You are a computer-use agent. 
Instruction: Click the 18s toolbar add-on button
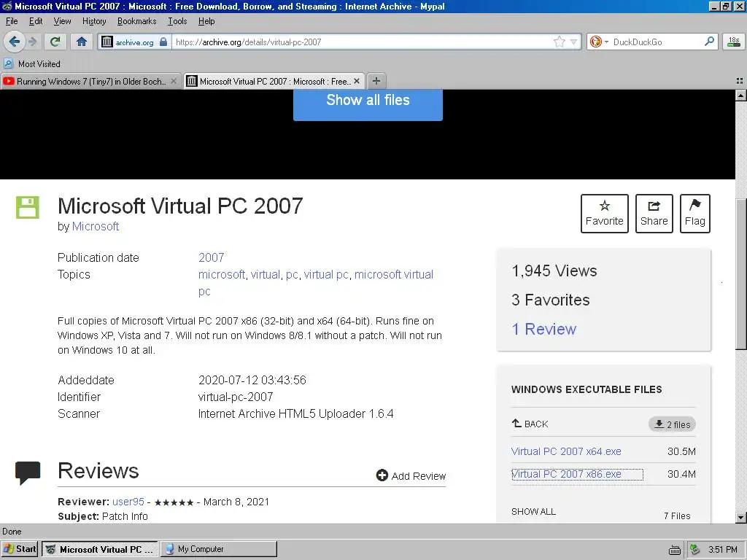click(x=734, y=42)
